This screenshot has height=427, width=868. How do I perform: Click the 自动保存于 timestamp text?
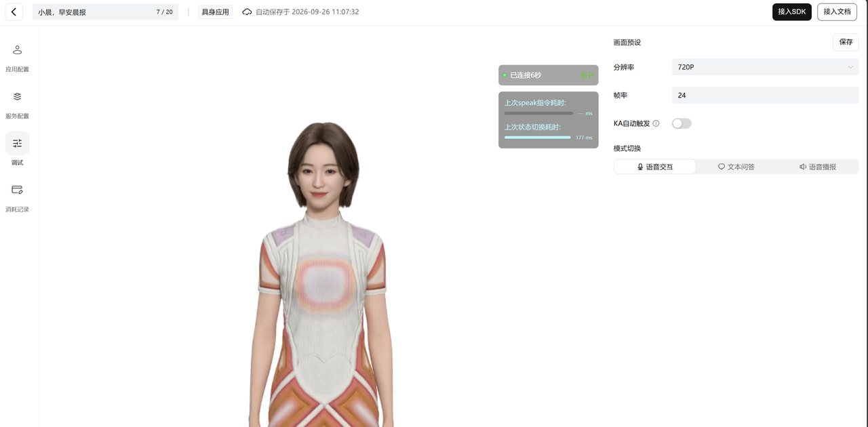pyautogui.click(x=307, y=12)
